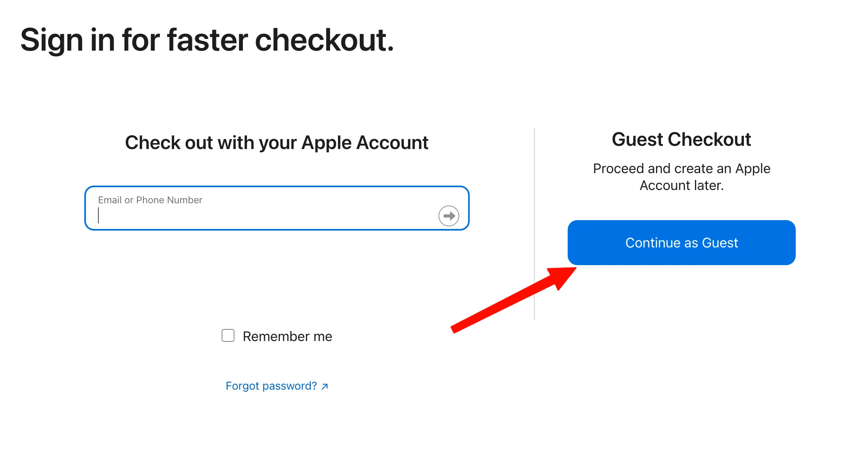This screenshot has height=470, width=868.
Task: Select the Continue as Guest button
Action: (x=681, y=243)
